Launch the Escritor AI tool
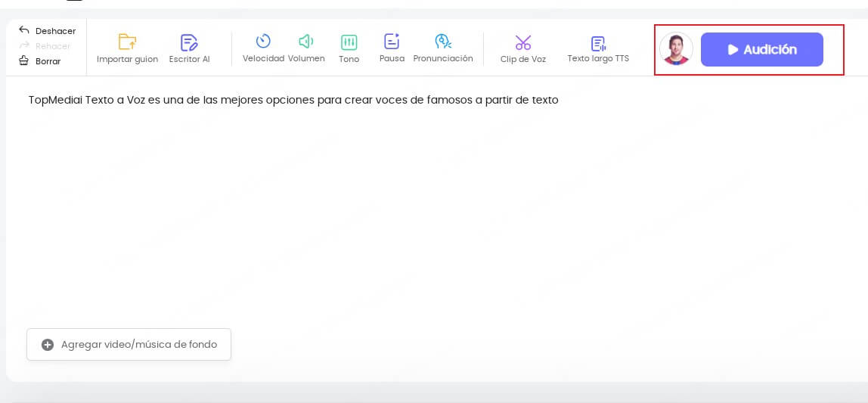Screen dimensions: 868x403 189,48
